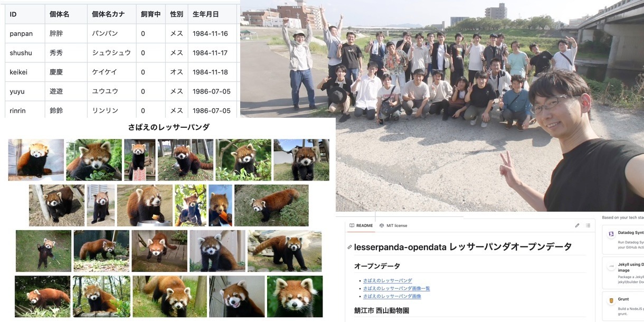Screen dimensions: 644x322
Task: Click the ID column header
Action: pyautogui.click(x=25, y=14)
